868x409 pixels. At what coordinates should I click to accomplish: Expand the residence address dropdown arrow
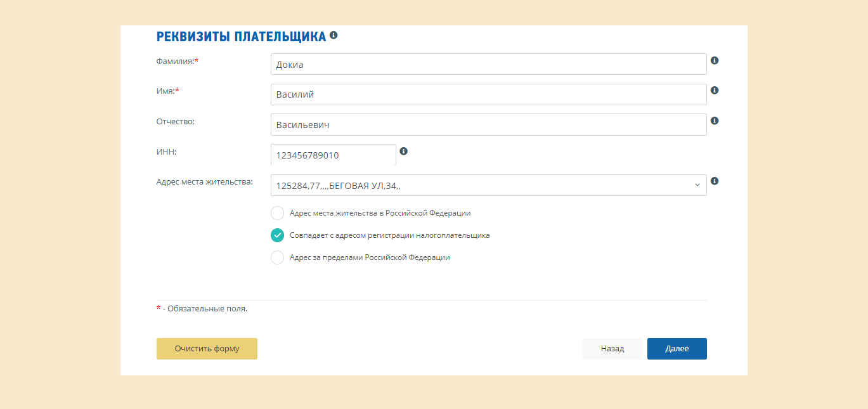click(x=697, y=185)
